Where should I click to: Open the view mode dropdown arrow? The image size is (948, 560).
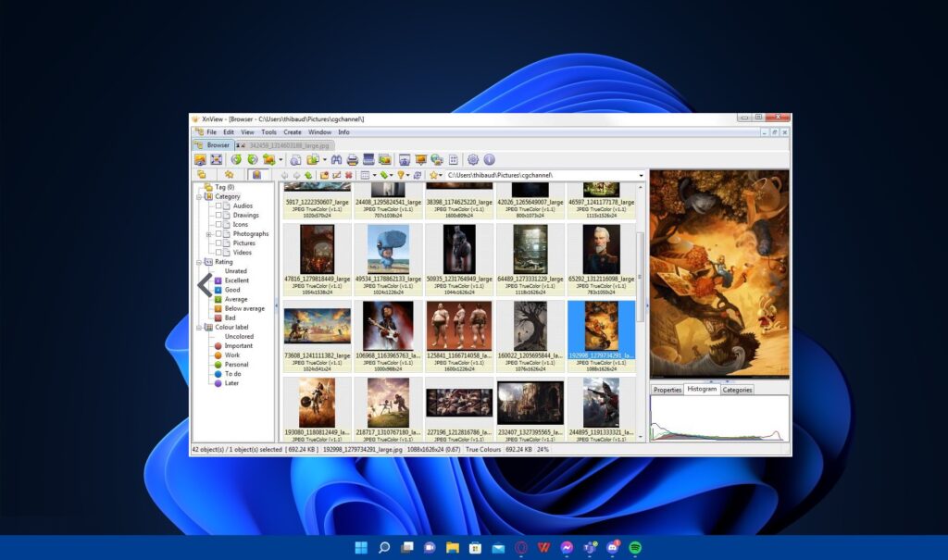click(374, 175)
